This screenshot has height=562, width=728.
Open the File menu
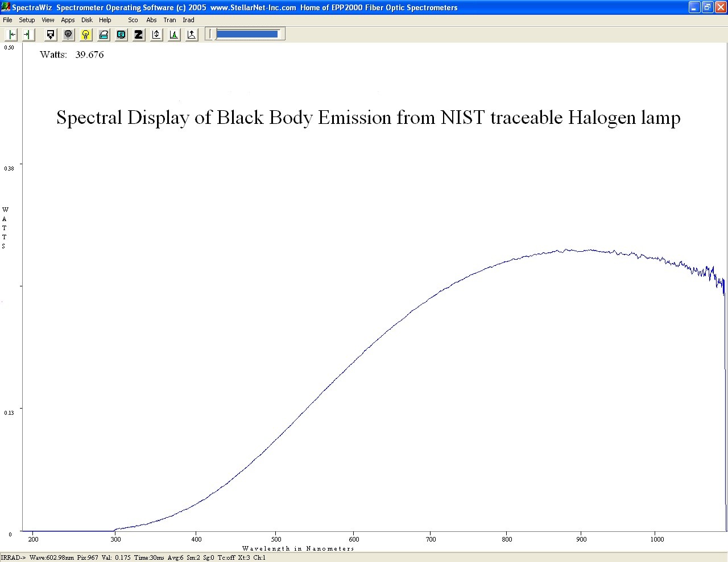[7, 20]
